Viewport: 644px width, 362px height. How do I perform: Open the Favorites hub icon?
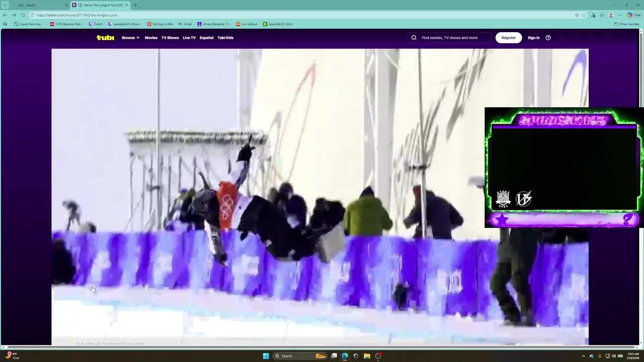pos(602,15)
